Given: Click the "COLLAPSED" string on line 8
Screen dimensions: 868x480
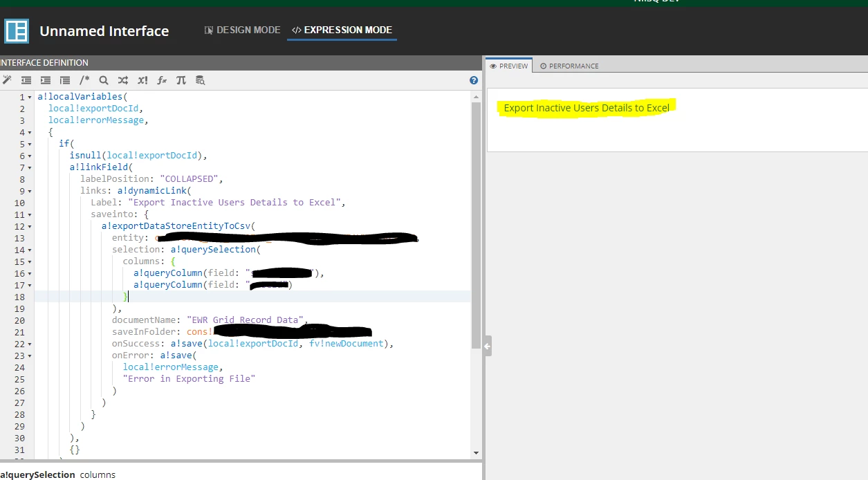Looking at the screenshot, I should [x=189, y=179].
